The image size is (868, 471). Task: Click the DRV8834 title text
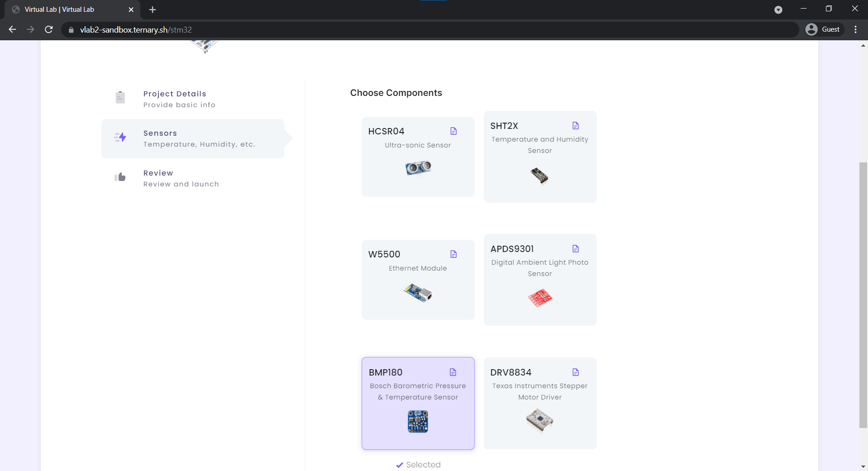[x=511, y=372]
